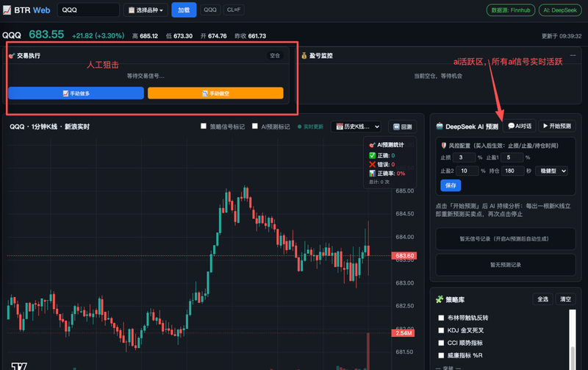Screen dimensions: 588x370
Task: Click the green checkmark icon beside 正确
Action: (372, 155)
